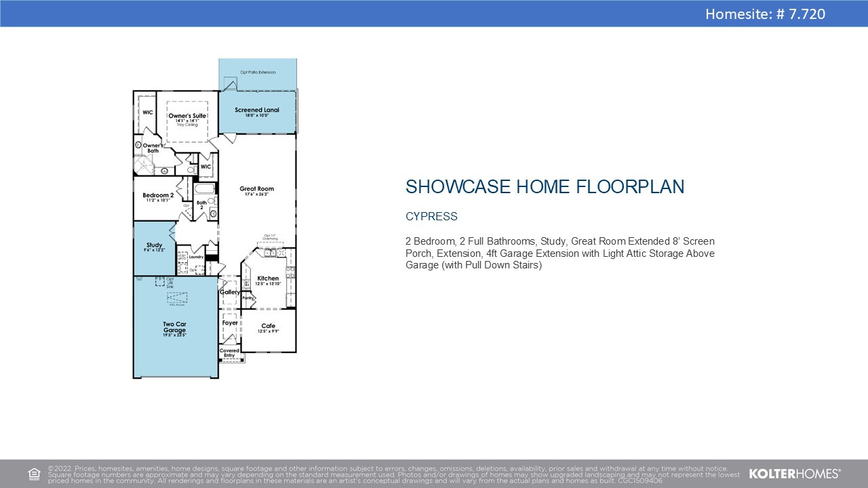Click the 'Study' room label

click(x=154, y=245)
